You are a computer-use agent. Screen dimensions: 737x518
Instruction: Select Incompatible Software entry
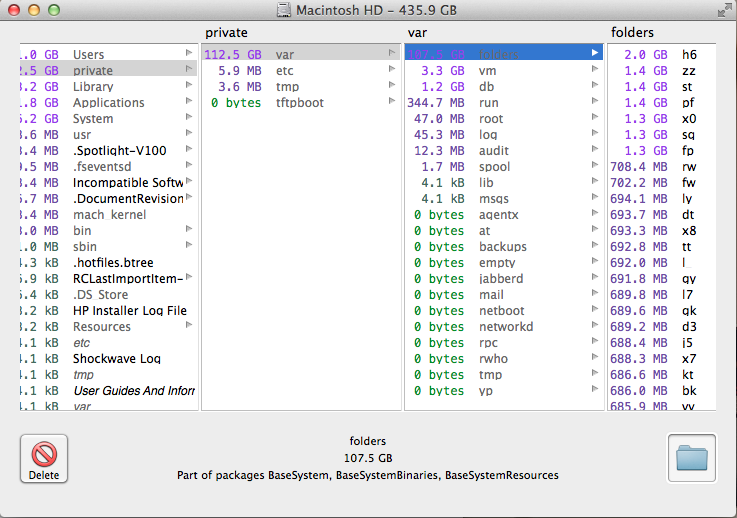(x=109, y=182)
